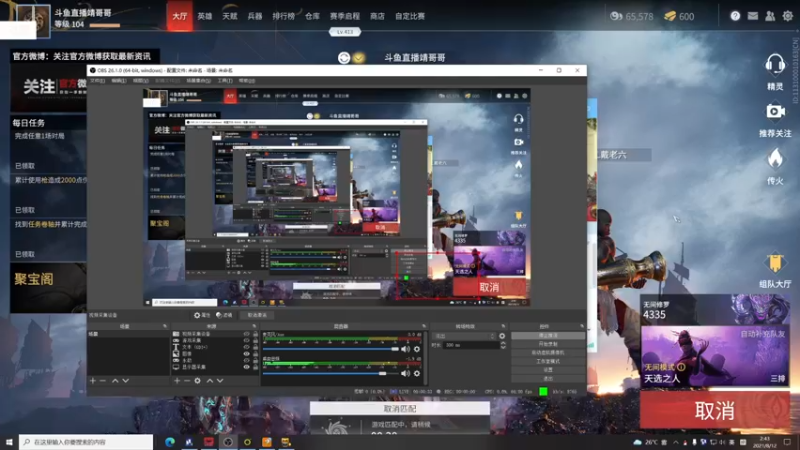Click the 取消匹配 button
This screenshot has width=800, height=450.
tap(399, 409)
